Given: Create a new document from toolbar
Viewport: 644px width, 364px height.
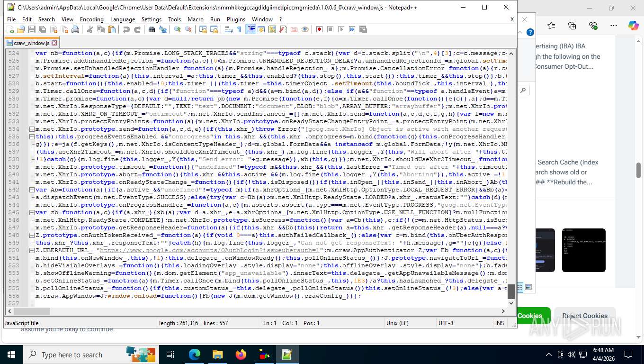Looking at the screenshot, I should point(10,29).
